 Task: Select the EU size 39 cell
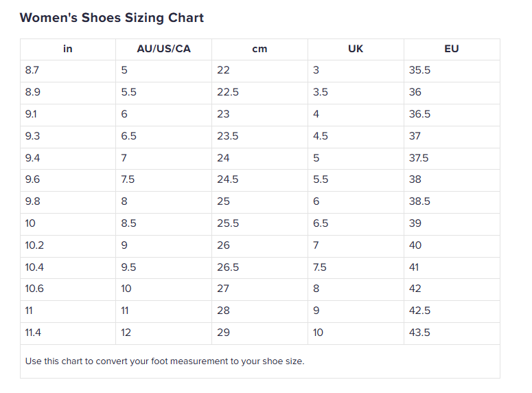[415, 223]
